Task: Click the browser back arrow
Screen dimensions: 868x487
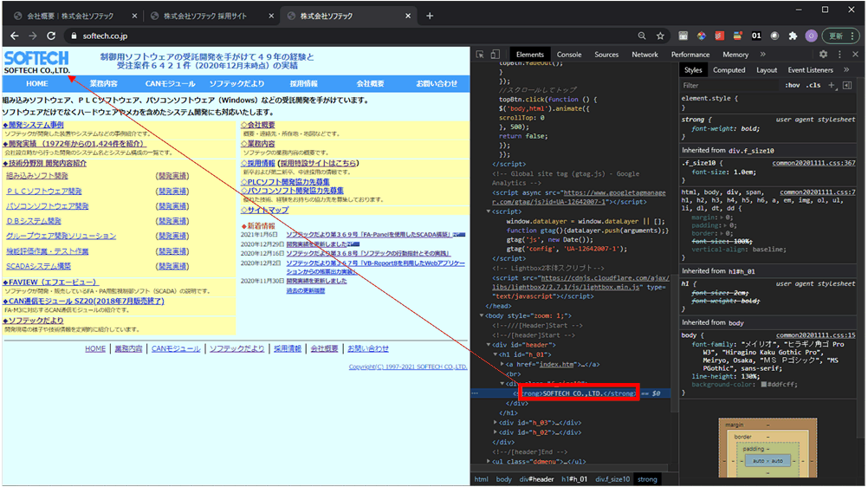Action: click(15, 36)
